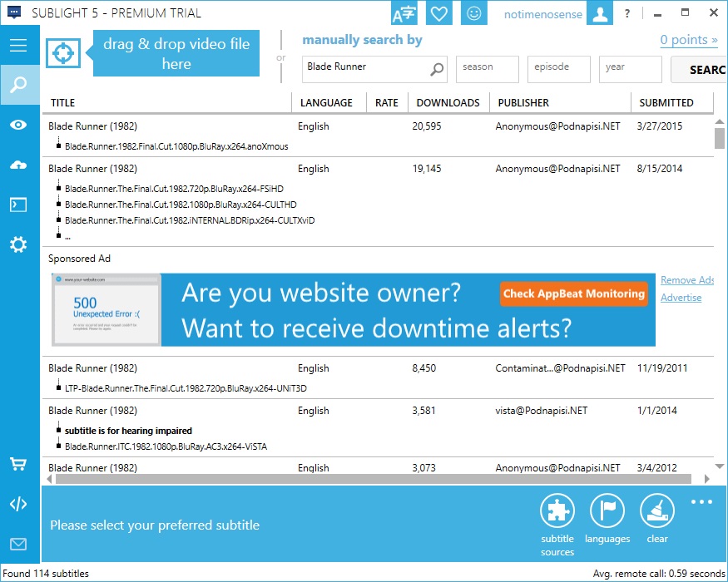
Task: Click the vertical scrollbar up arrow
Action: 719,121
